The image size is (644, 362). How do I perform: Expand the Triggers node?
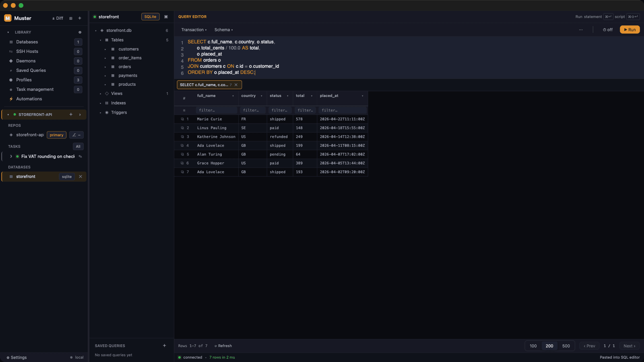pyautogui.click(x=101, y=113)
